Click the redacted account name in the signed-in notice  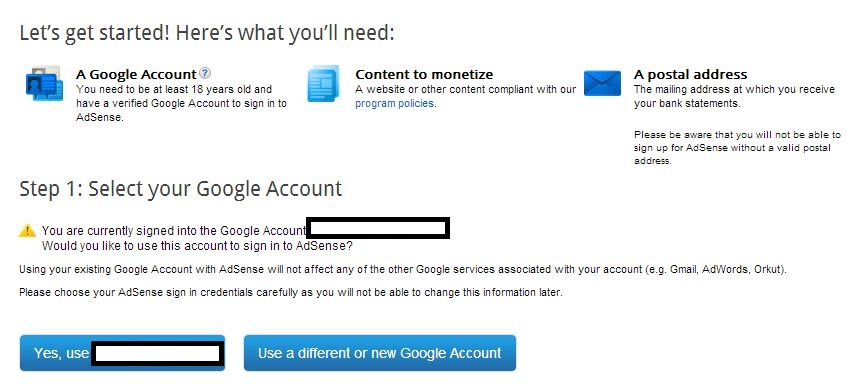pos(378,229)
